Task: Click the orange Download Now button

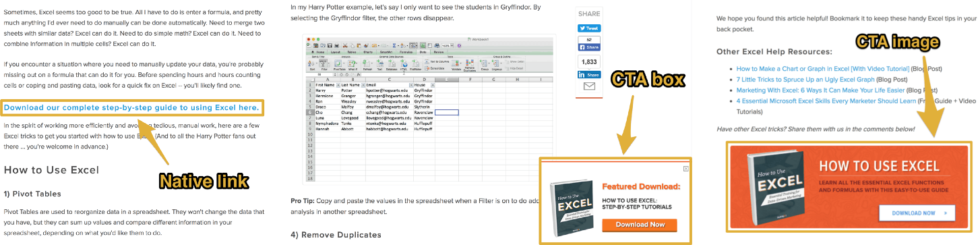Action: (x=639, y=225)
